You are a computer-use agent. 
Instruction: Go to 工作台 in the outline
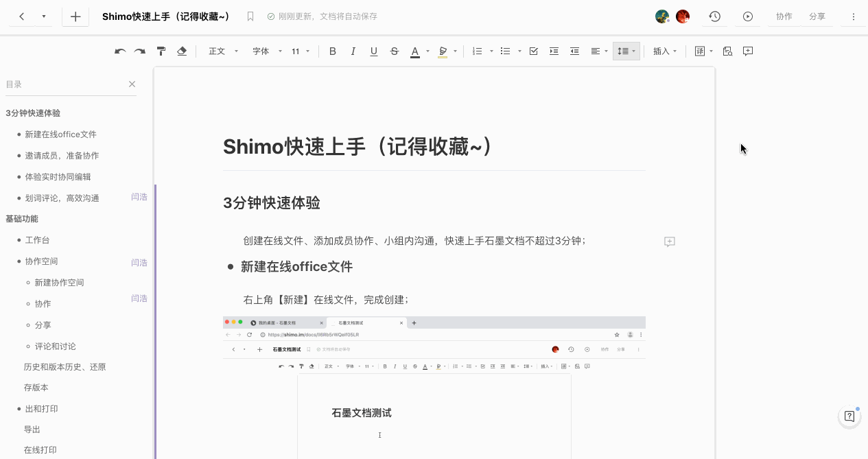point(37,240)
